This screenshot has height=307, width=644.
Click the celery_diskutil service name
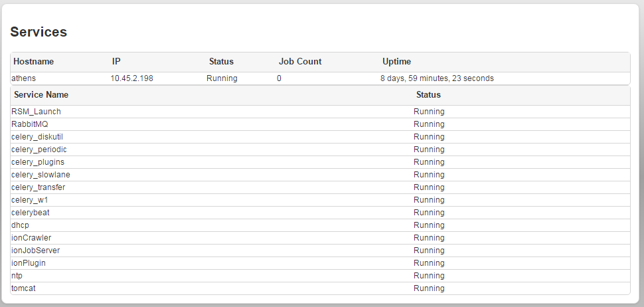coord(37,137)
